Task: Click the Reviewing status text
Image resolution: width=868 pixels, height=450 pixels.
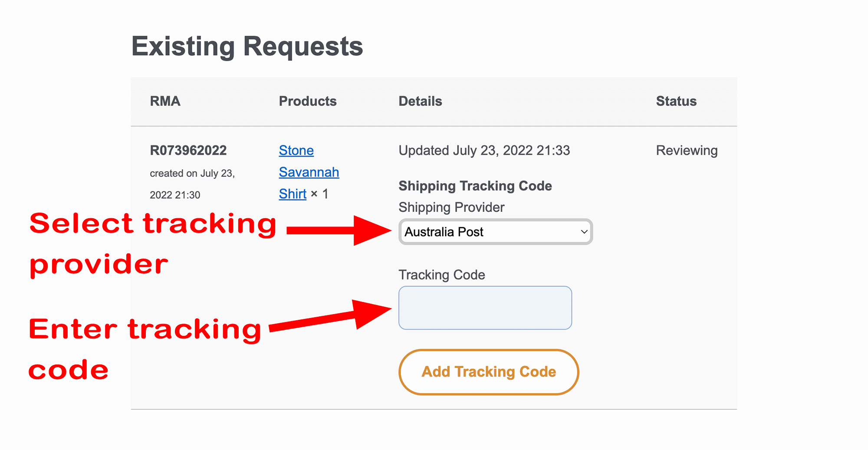Action: (687, 151)
